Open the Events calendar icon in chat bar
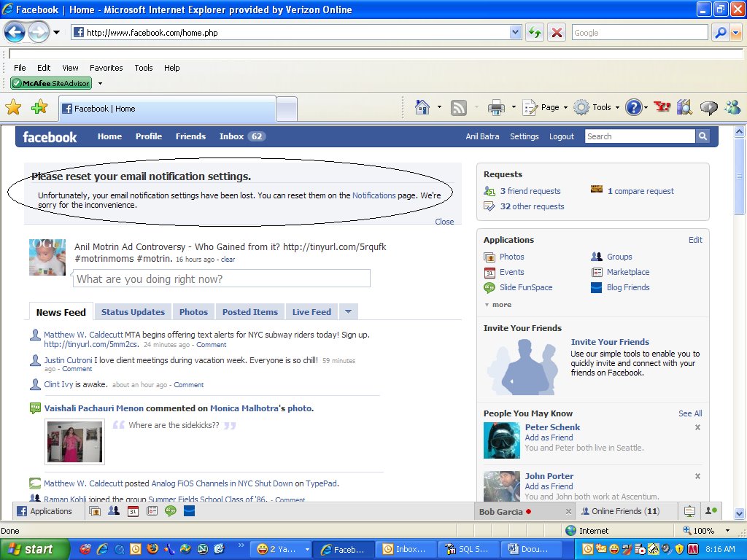The image size is (747, 560). (x=133, y=511)
